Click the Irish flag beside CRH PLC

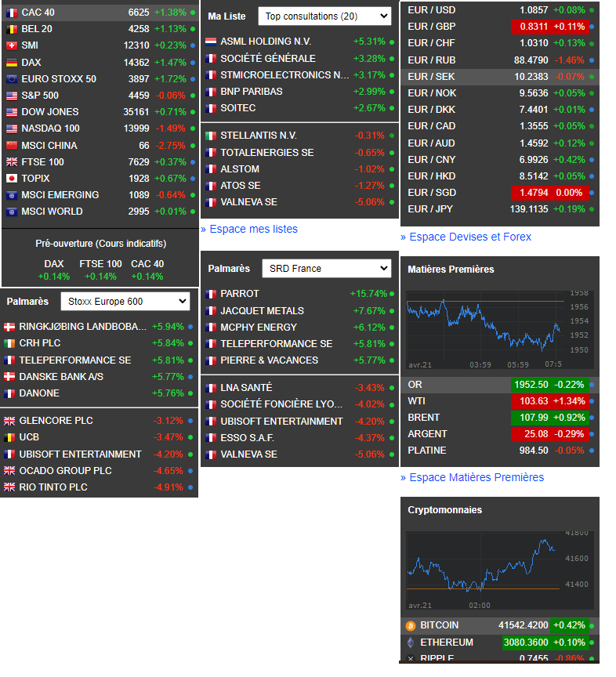[x=9, y=343]
